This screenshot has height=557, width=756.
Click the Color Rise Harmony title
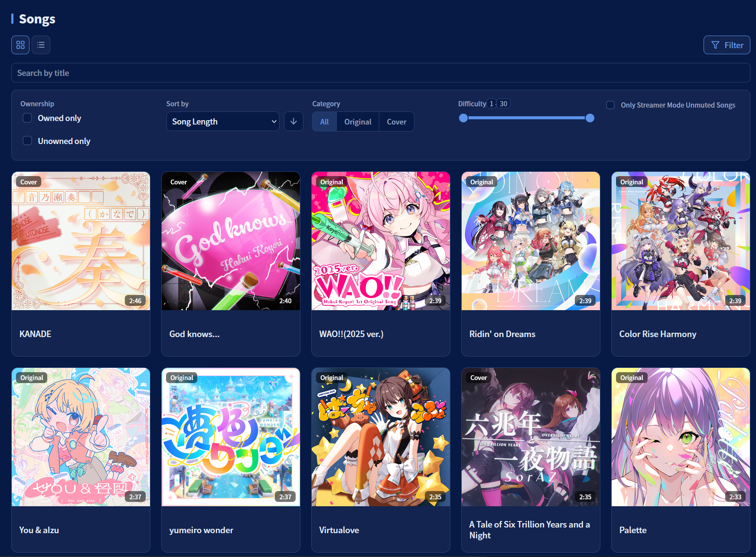coord(658,334)
